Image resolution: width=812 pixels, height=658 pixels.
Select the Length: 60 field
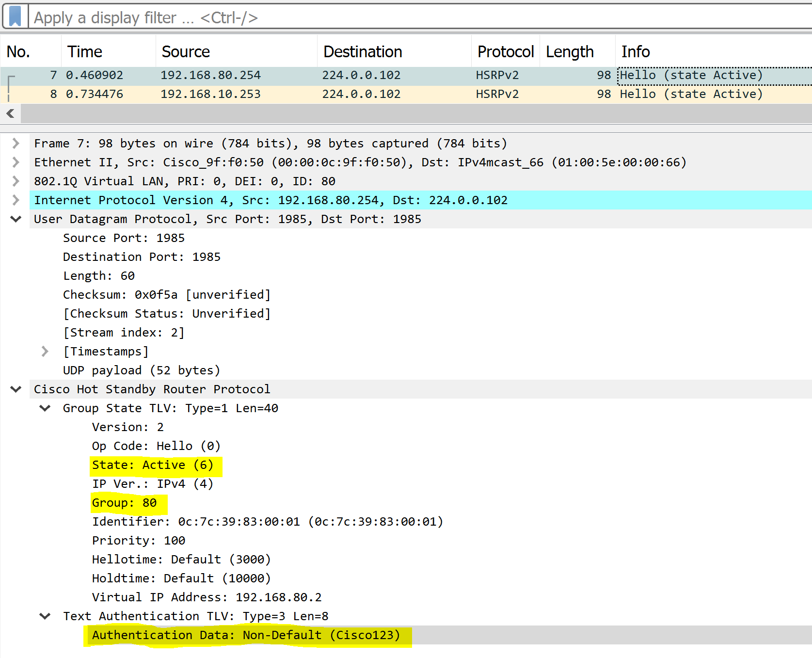pos(99,276)
